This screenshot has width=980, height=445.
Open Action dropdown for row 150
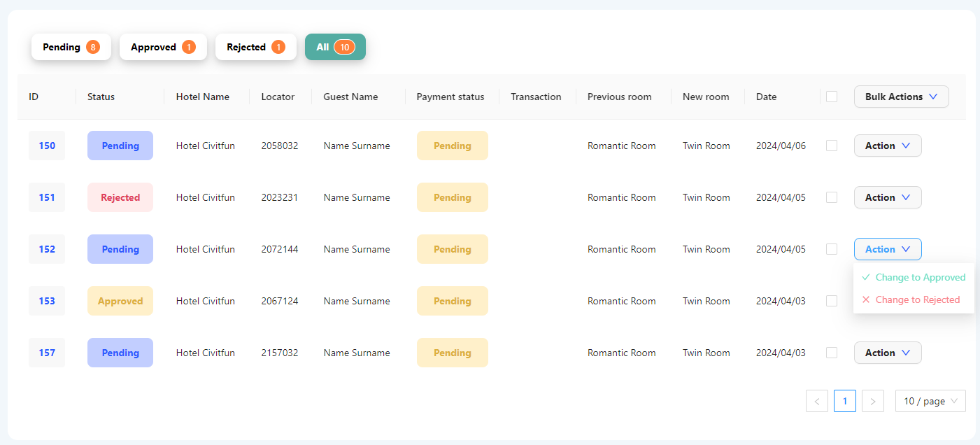pos(888,146)
